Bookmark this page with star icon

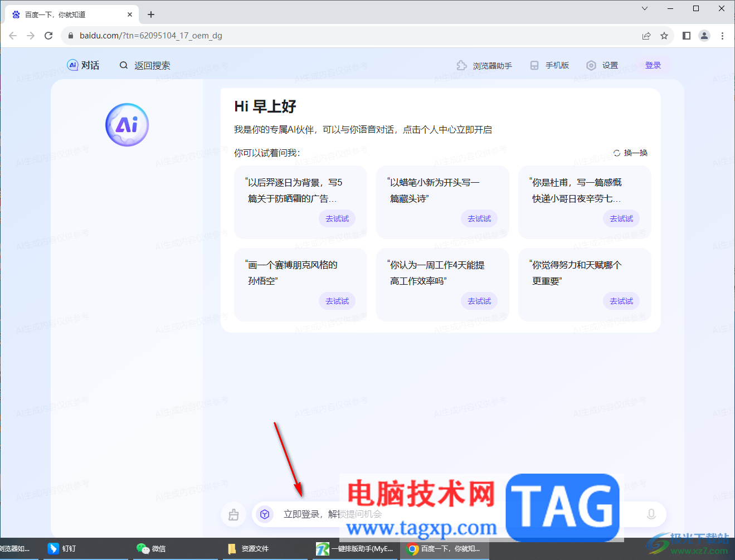[664, 36]
